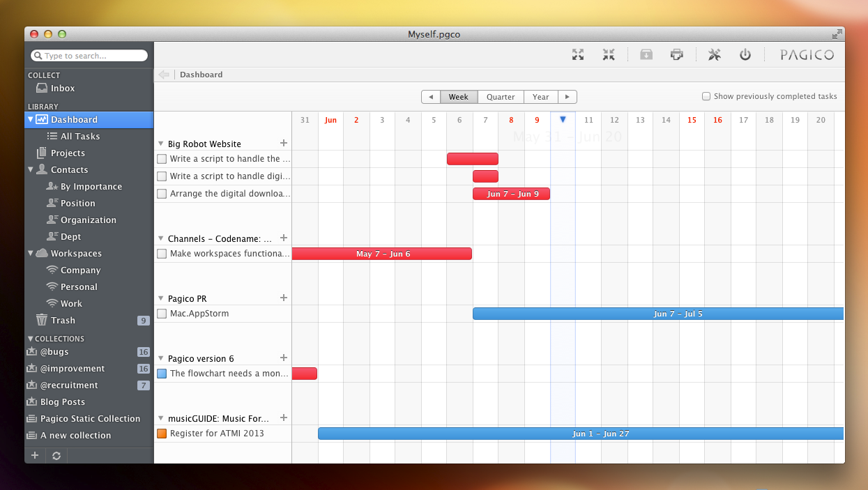Collapse the Contacts sidebar section
The height and width of the screenshot is (490, 868).
point(31,169)
